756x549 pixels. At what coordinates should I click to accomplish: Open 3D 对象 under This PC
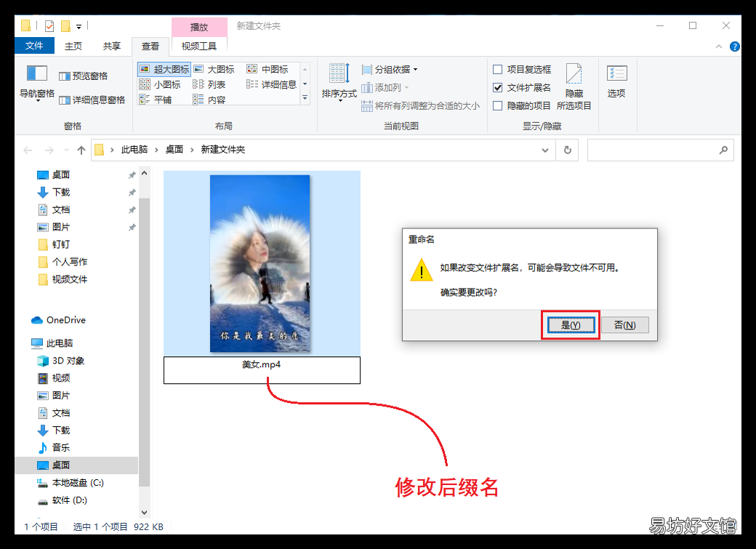point(68,361)
